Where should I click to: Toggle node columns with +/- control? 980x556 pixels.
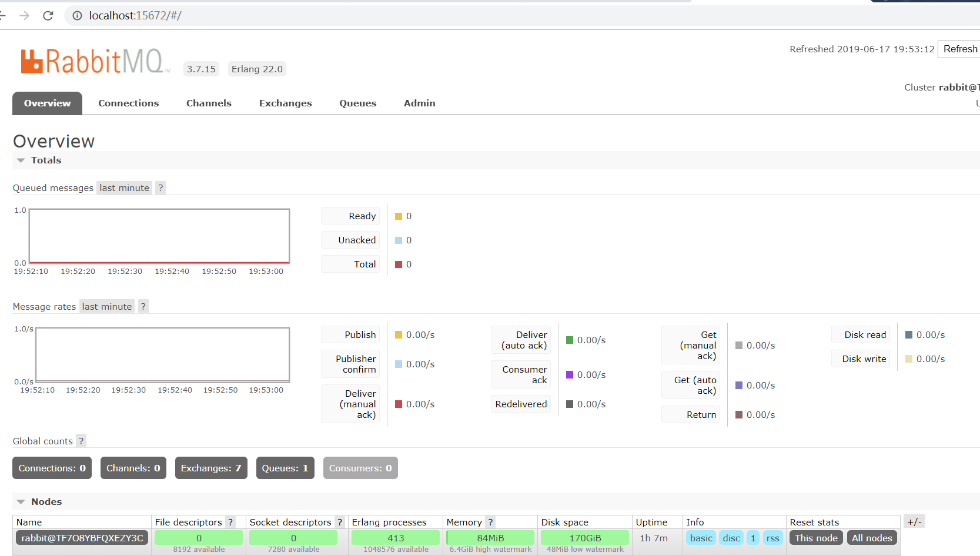[914, 521]
